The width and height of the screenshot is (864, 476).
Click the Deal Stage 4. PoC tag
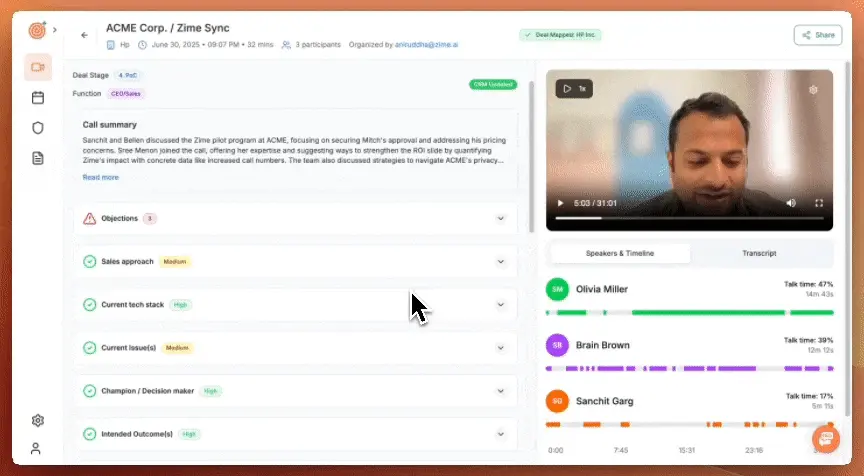[127, 75]
